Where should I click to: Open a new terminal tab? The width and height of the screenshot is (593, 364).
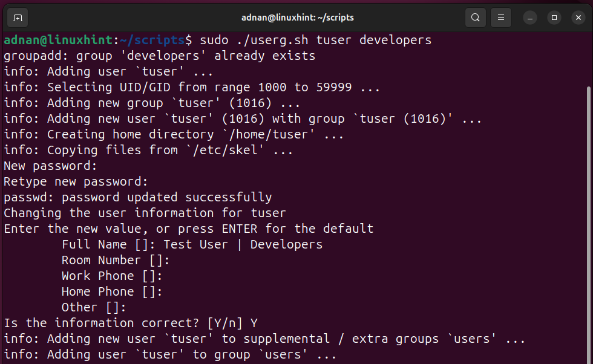[x=18, y=18]
